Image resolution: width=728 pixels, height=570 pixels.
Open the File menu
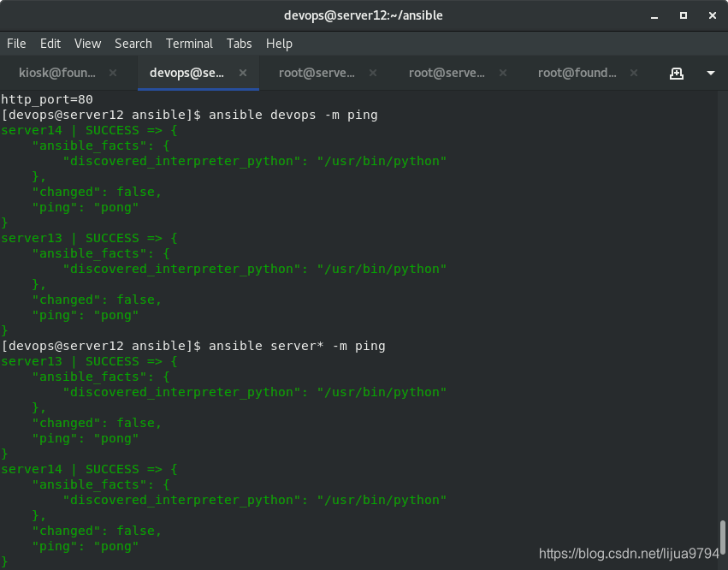[x=16, y=44]
